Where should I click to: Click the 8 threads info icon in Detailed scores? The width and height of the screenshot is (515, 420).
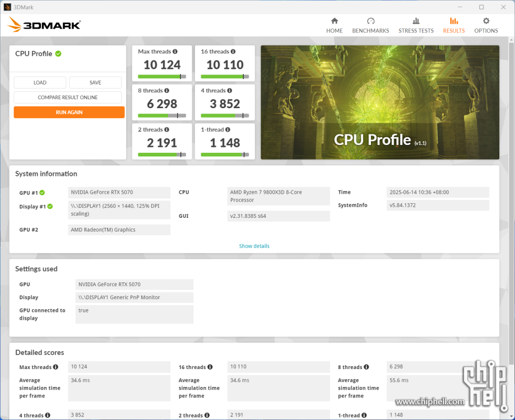(366, 367)
